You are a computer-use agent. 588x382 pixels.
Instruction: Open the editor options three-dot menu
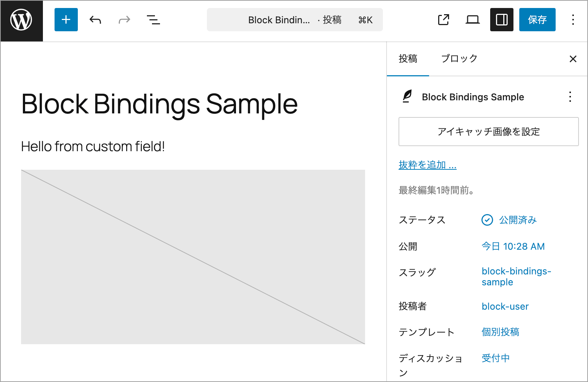click(573, 20)
